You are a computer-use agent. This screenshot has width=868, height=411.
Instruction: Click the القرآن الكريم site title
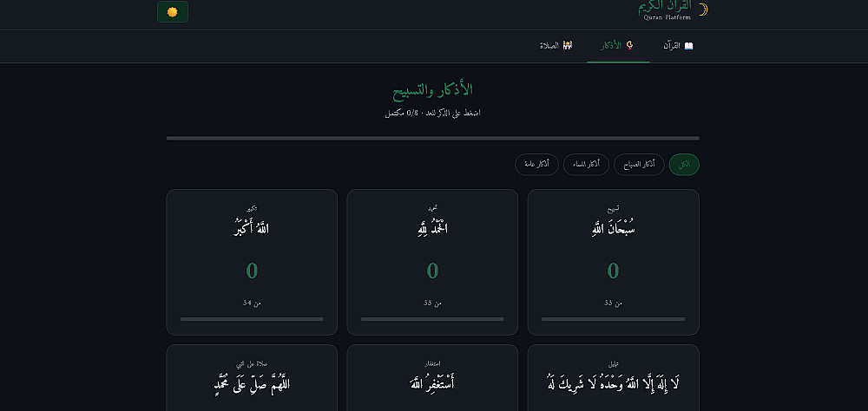[665, 6]
